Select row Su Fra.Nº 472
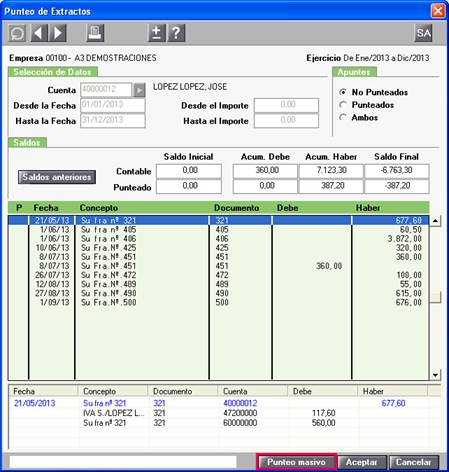The width and height of the screenshot is (449, 472). pos(218,275)
